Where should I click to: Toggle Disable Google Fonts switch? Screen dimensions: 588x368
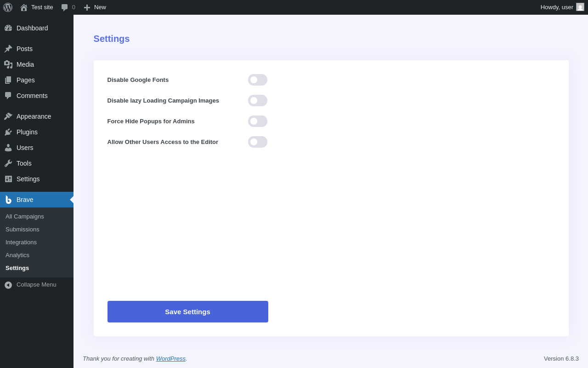click(x=257, y=80)
